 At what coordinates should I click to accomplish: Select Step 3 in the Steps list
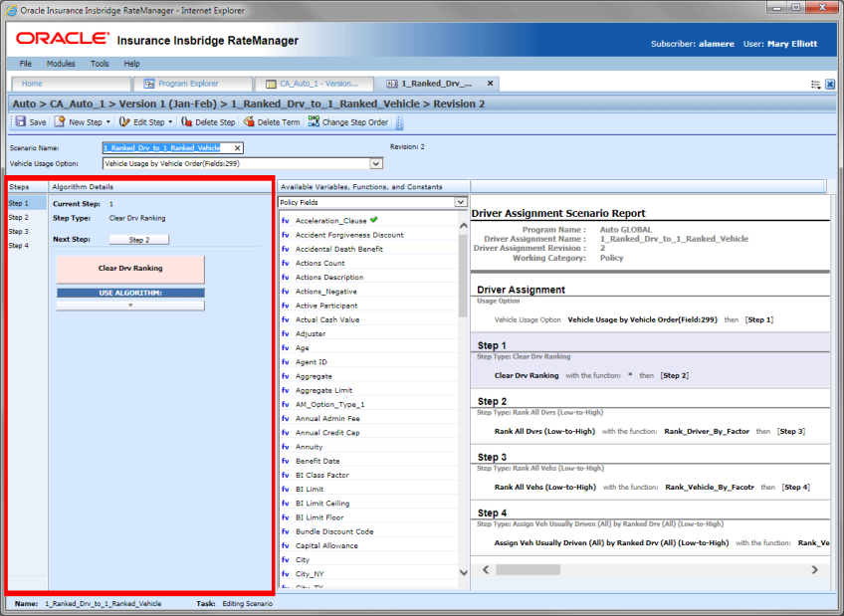(19, 231)
